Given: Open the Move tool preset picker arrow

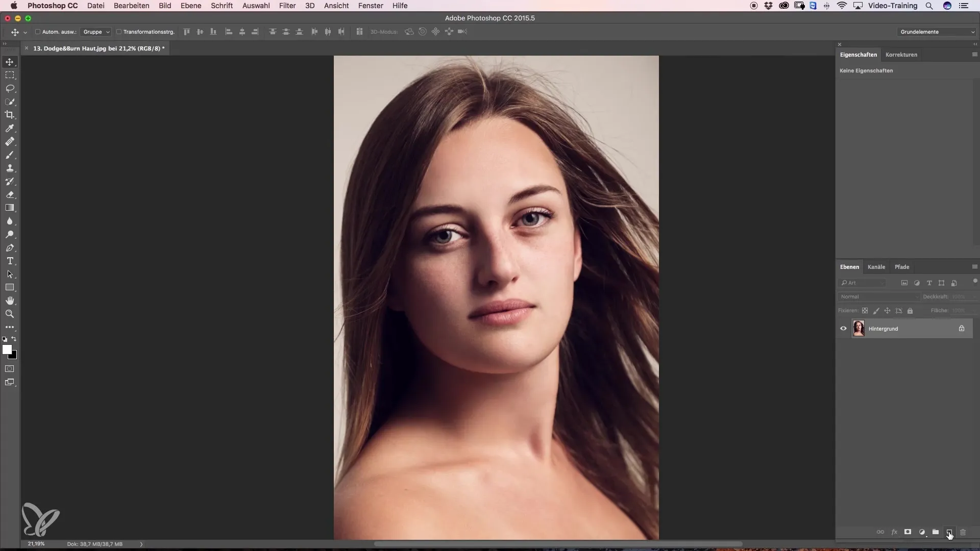Looking at the screenshot, I should click(25, 32).
